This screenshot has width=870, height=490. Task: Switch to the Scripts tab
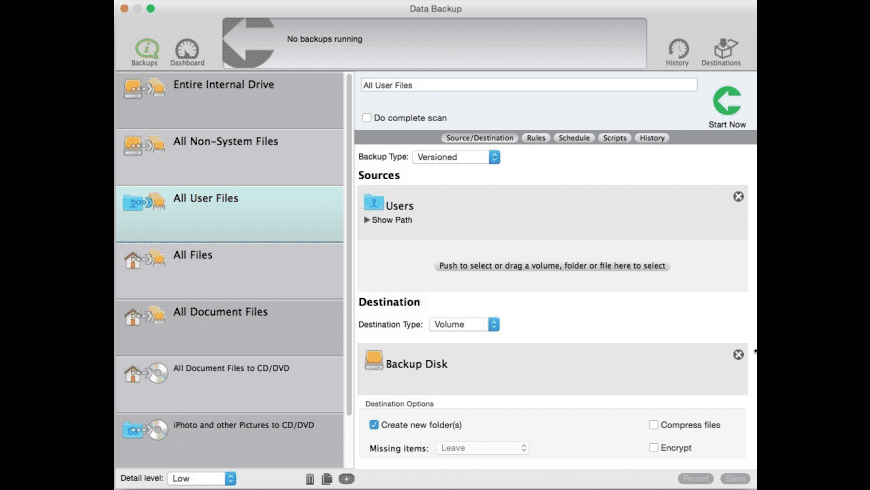(615, 138)
